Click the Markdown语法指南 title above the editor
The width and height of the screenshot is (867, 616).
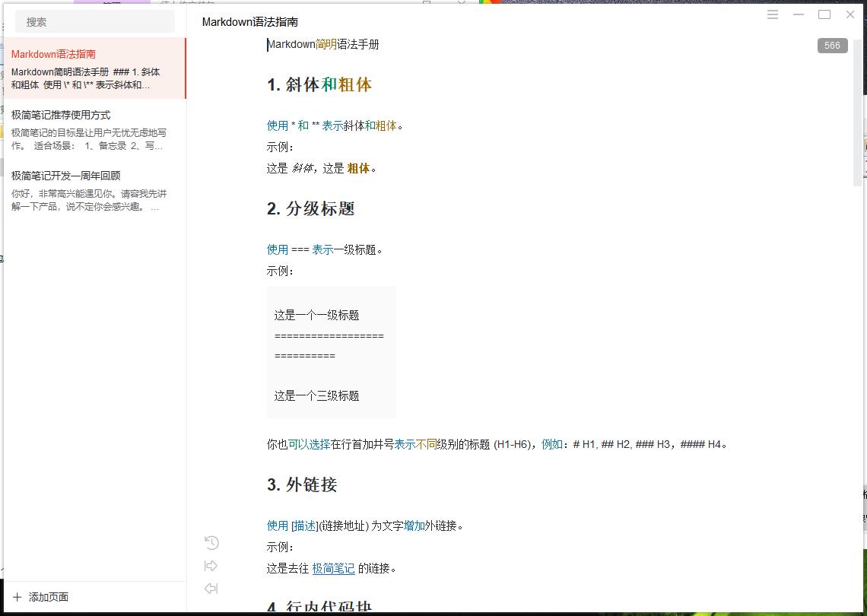tap(250, 22)
